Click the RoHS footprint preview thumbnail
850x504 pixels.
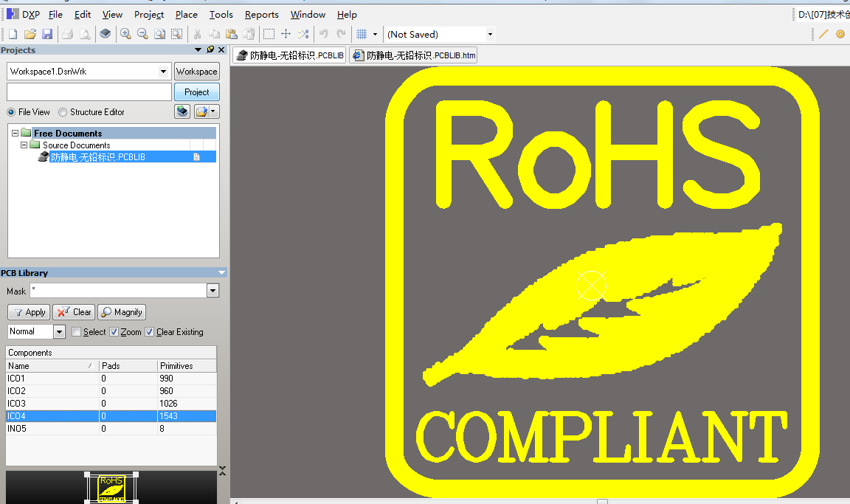pos(111,487)
